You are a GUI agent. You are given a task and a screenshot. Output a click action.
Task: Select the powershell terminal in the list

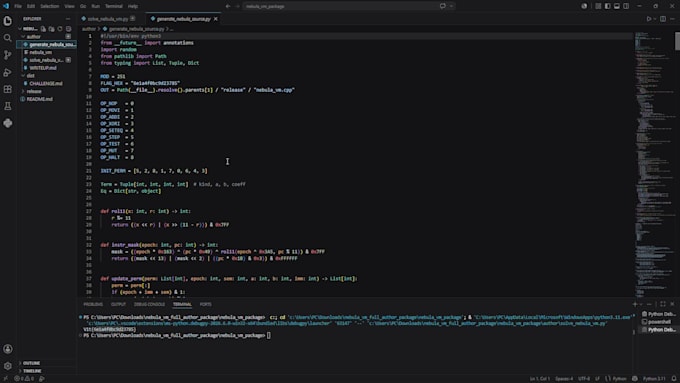coord(658,321)
